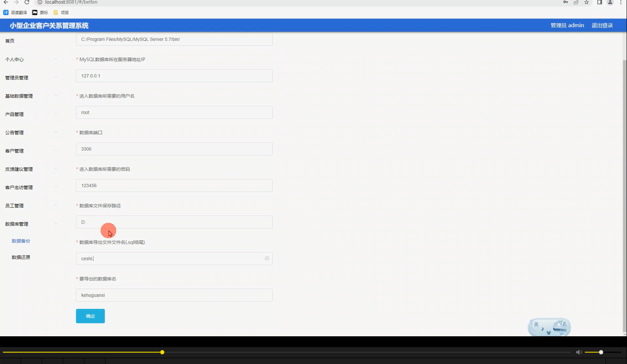Click the 退出登录 logout link
Viewport: 627px width, 364px height.
click(x=602, y=25)
